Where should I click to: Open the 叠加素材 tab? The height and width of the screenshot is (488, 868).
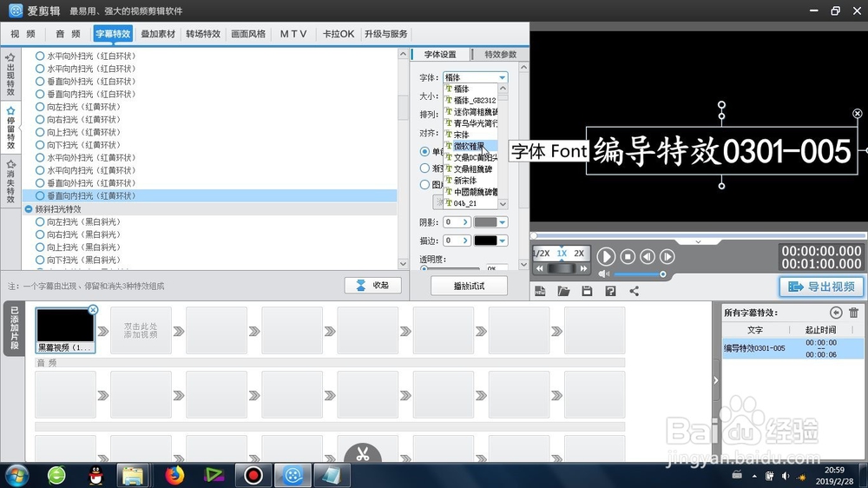coord(158,34)
